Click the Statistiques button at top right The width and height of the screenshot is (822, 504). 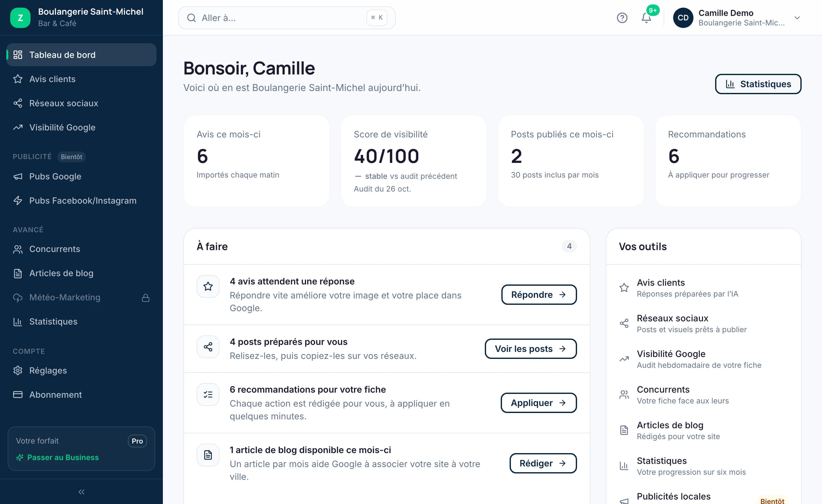pos(758,84)
